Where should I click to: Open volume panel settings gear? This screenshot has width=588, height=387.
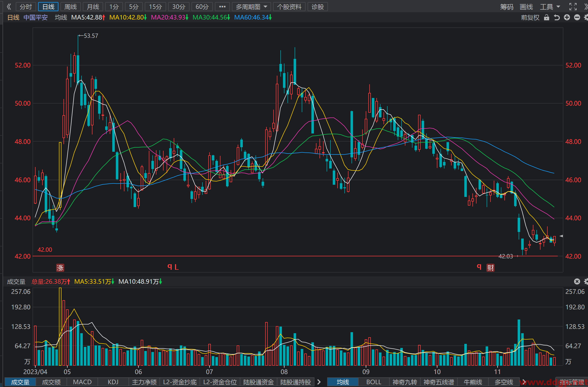586,281
